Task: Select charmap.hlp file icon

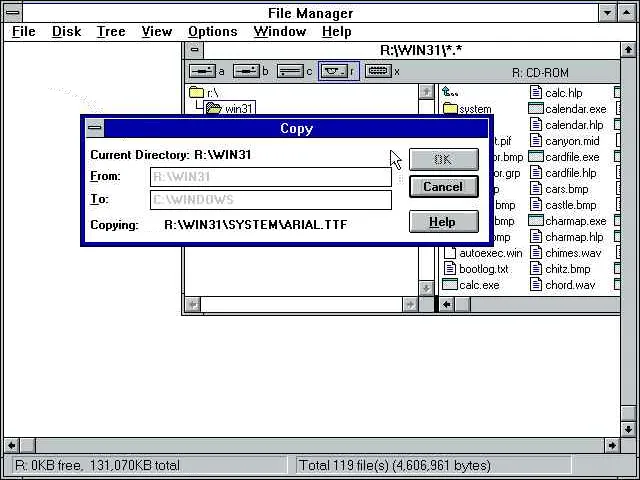Action: tap(536, 237)
